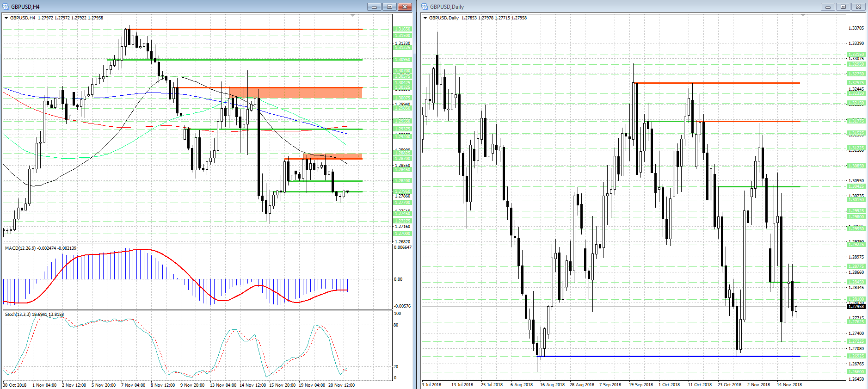Click the 20 level on Stochastic scale
The image size is (868, 389).
396,367
